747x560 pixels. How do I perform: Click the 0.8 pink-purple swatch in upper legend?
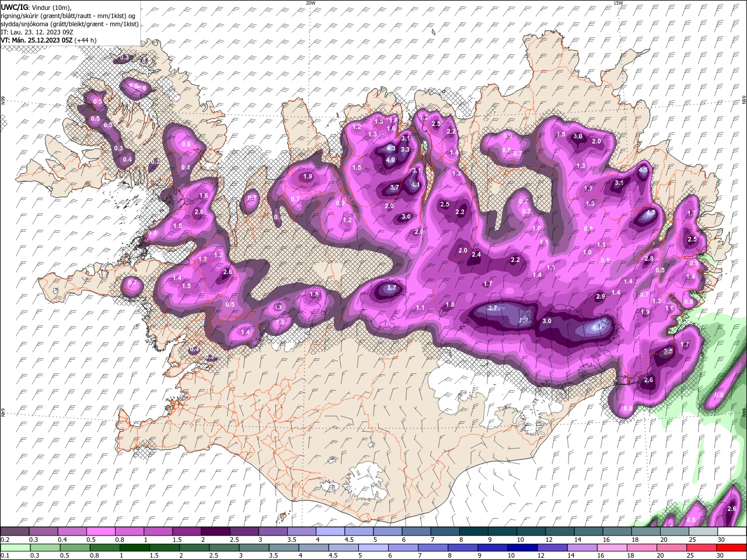point(130,531)
